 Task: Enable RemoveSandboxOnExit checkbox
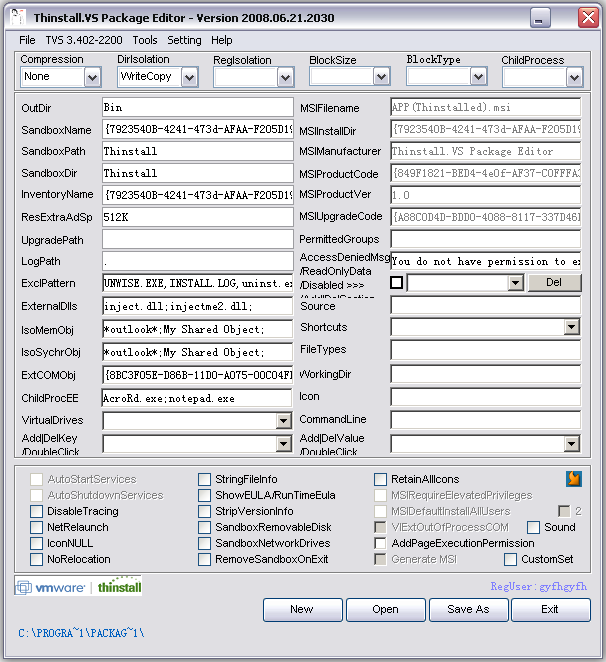(204, 559)
